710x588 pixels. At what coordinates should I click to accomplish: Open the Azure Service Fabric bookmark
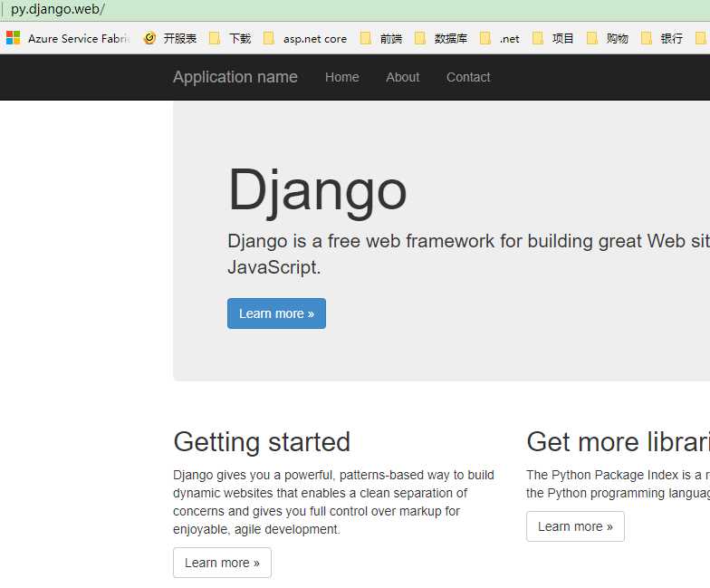[x=69, y=38]
